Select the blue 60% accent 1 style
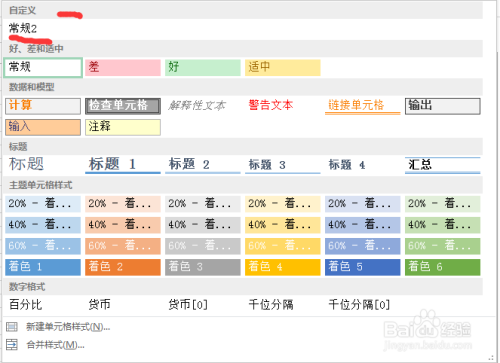 point(43,246)
